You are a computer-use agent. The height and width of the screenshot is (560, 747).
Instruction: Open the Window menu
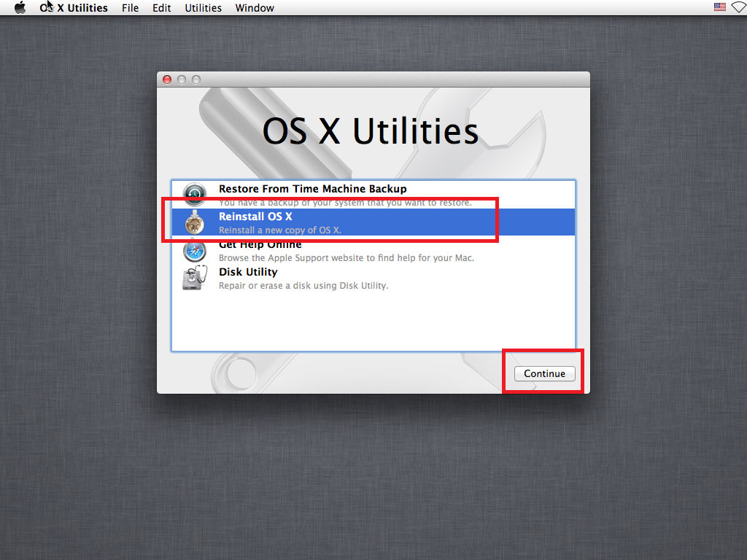tap(255, 7)
